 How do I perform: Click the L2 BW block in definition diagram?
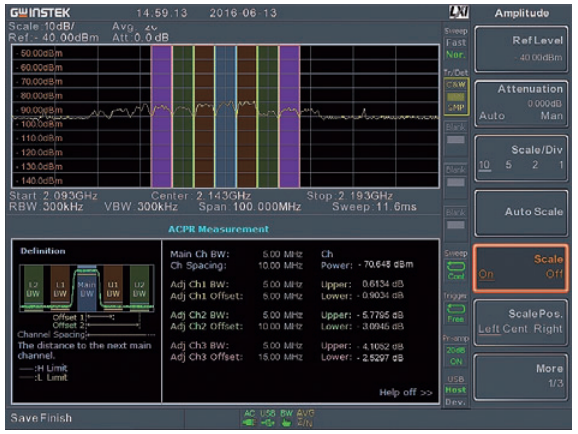click(33, 289)
